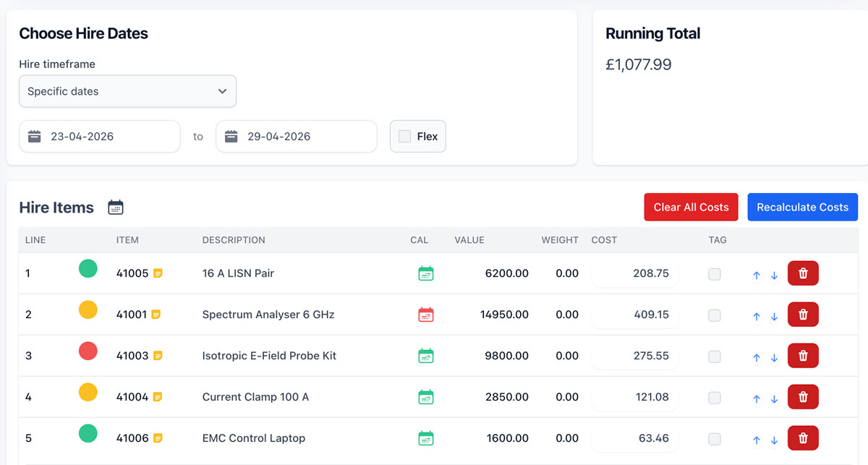This screenshot has height=465, width=868.
Task: Open the calendar icon beside Hire Items
Action: [x=116, y=208]
